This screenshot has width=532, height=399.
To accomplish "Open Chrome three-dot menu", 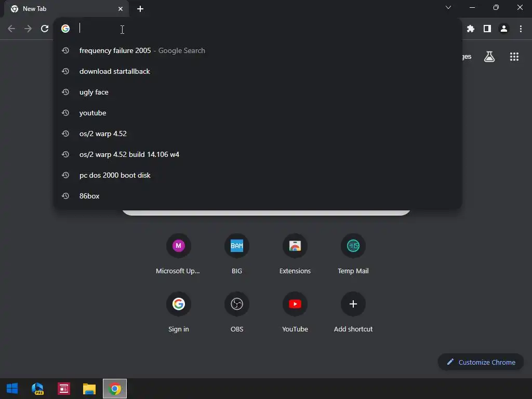I will [521, 29].
